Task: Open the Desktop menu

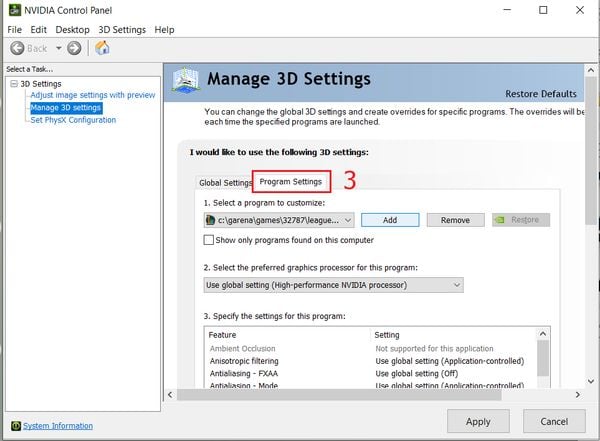Action: pos(72,29)
